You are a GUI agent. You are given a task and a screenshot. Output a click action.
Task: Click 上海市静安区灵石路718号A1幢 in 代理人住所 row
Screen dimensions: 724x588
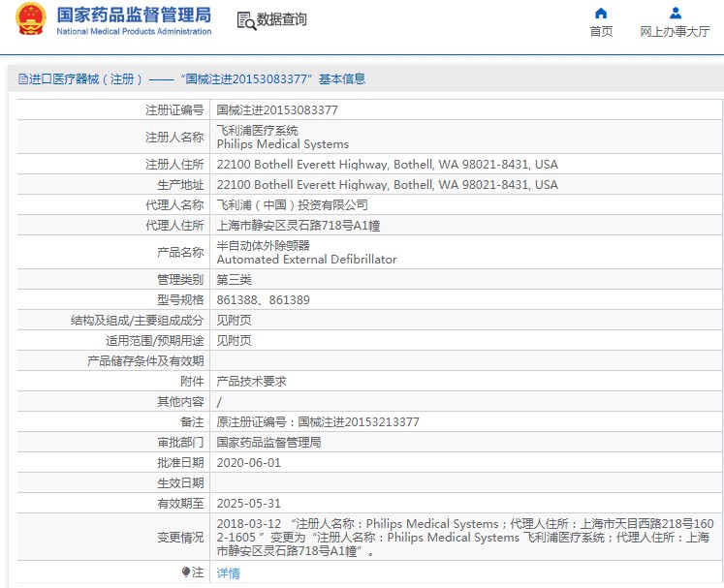pos(299,226)
